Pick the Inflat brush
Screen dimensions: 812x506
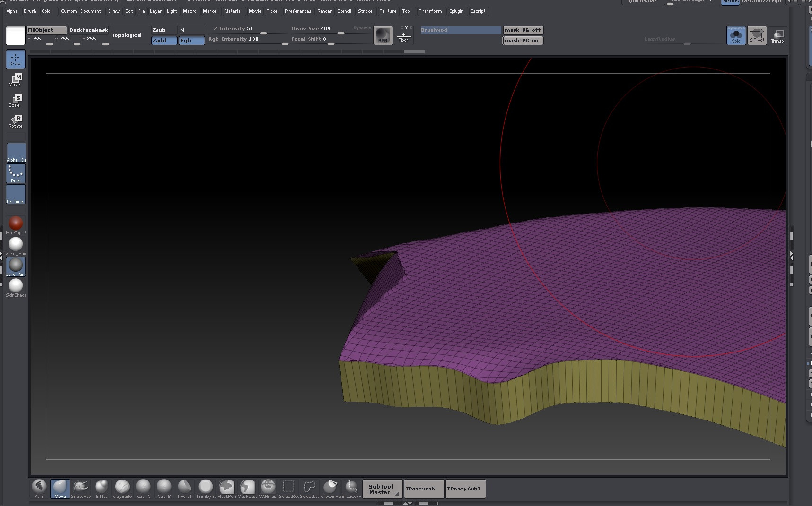point(102,489)
